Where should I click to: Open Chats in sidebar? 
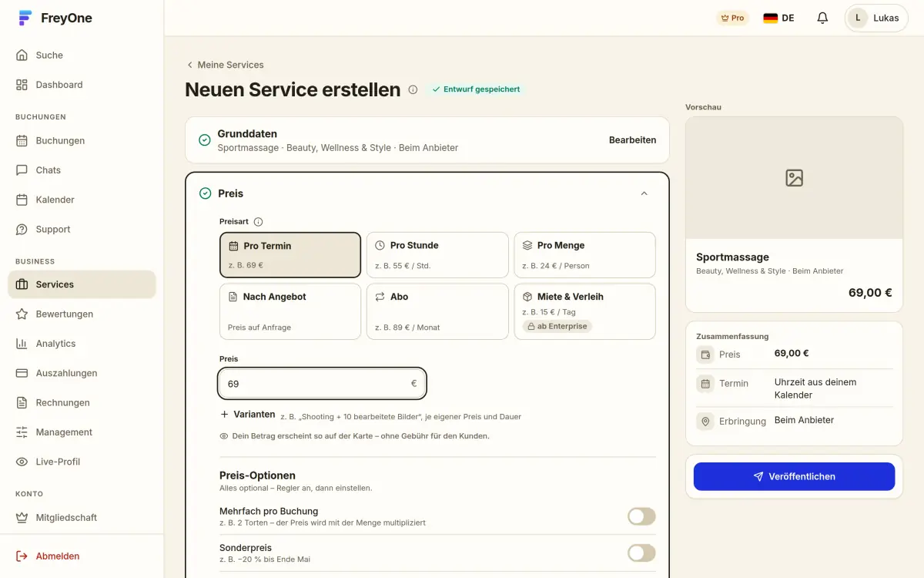[x=82, y=170]
